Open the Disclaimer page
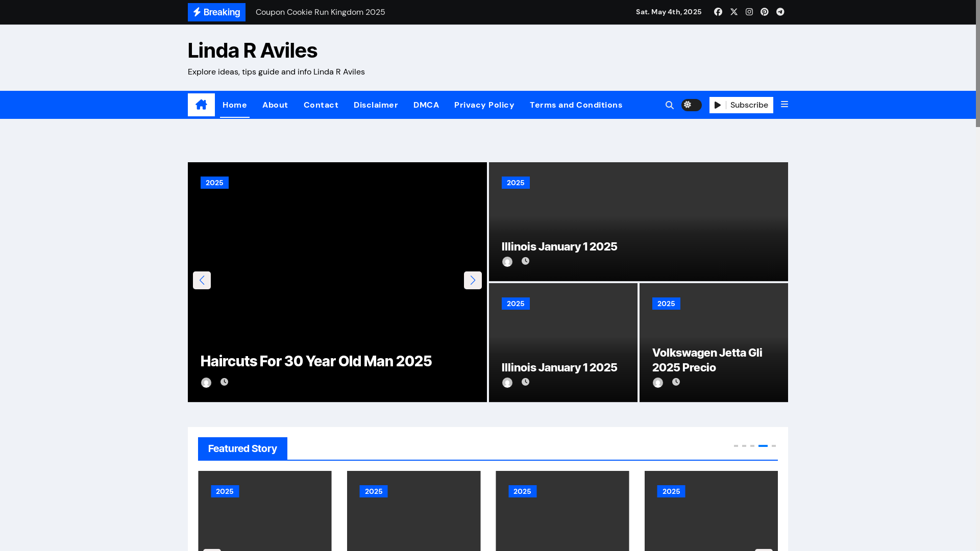The image size is (980, 551). pos(376,105)
